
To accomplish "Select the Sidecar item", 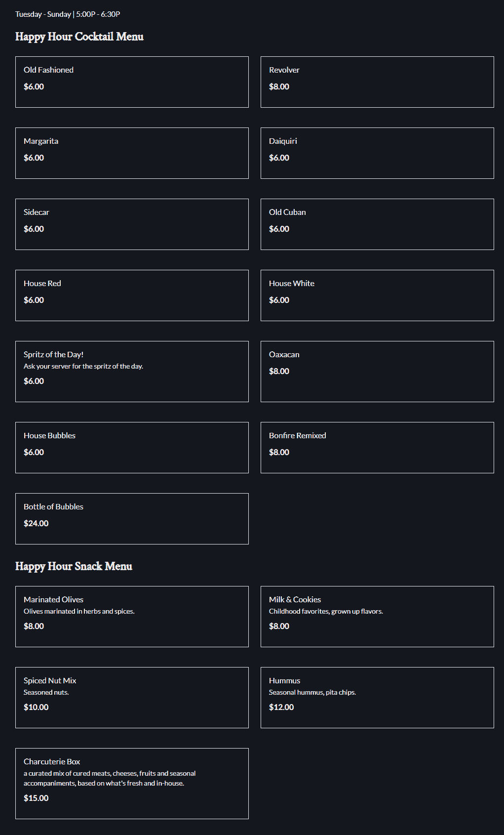I will pos(132,224).
